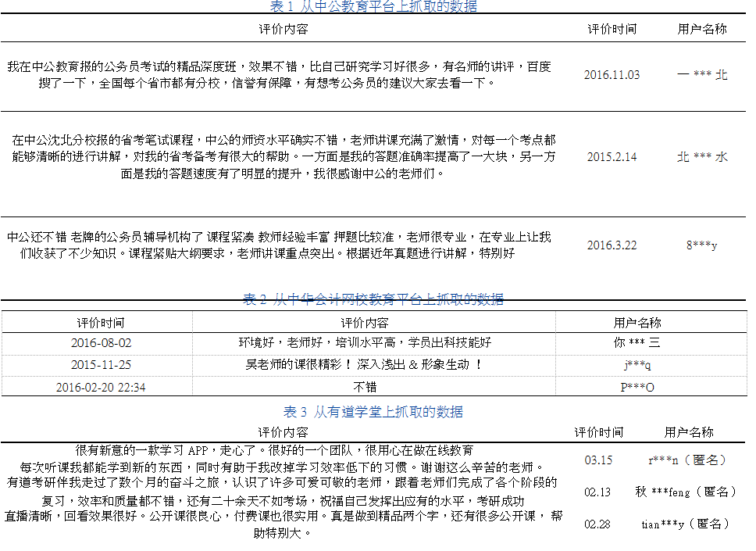Viewport: 756px width, 551px height.
Task: Click the username 你 *** 三
Action: tap(637, 342)
